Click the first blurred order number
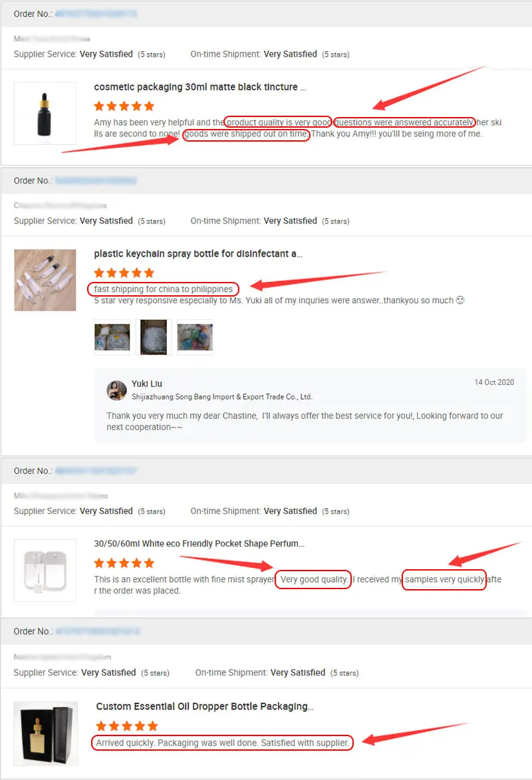This screenshot has width=532, height=780. [x=96, y=14]
